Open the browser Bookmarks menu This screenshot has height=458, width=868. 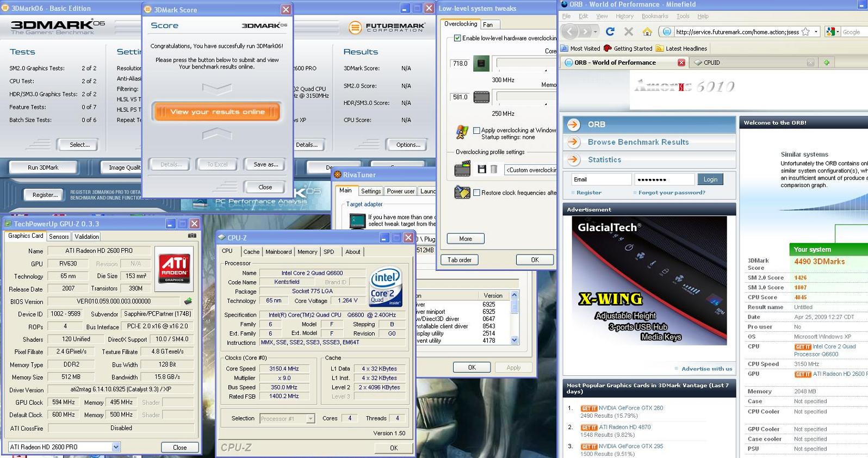(x=655, y=16)
